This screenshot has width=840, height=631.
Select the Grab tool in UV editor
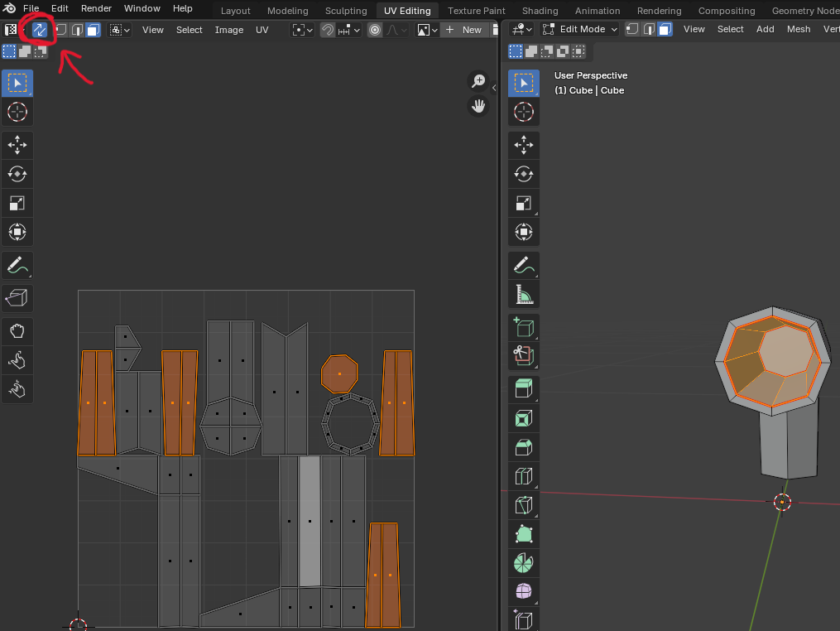point(17,331)
